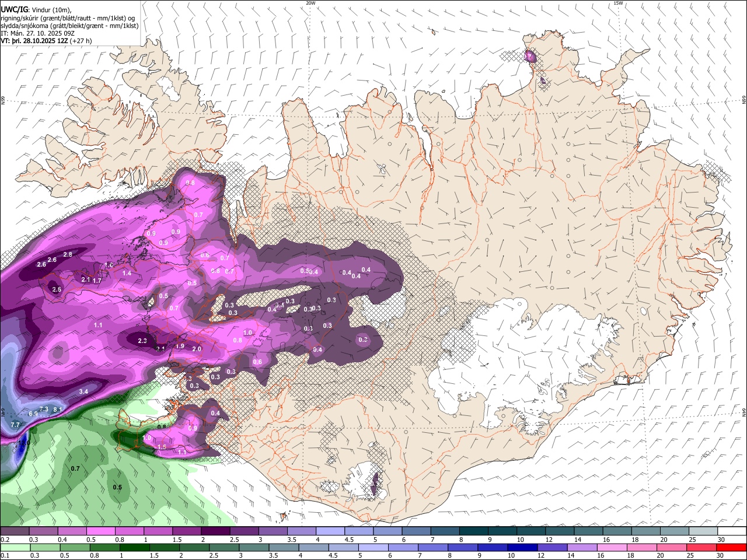The image size is (747, 560).
Task: Click the 0.2 label in snow legend
Action: [4, 540]
